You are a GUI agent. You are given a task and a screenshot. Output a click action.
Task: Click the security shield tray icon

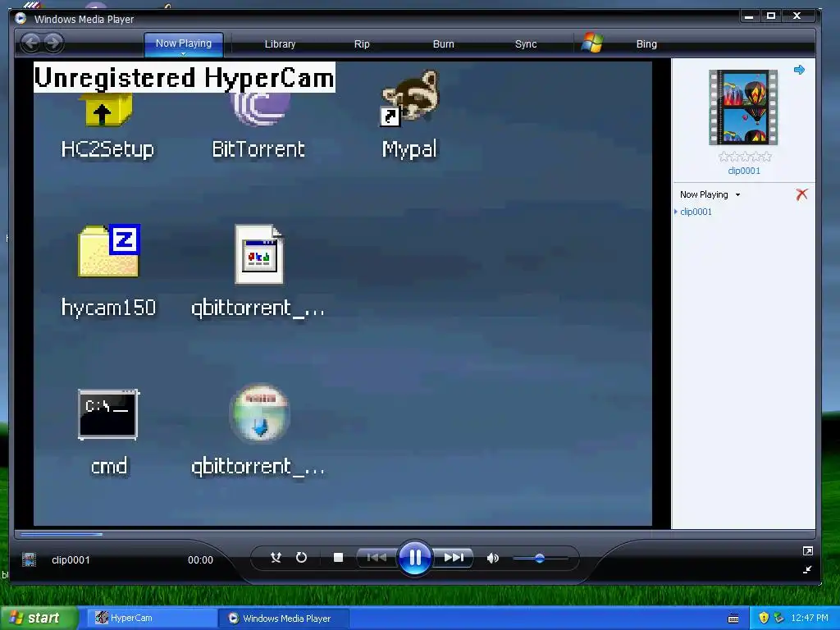(x=764, y=618)
